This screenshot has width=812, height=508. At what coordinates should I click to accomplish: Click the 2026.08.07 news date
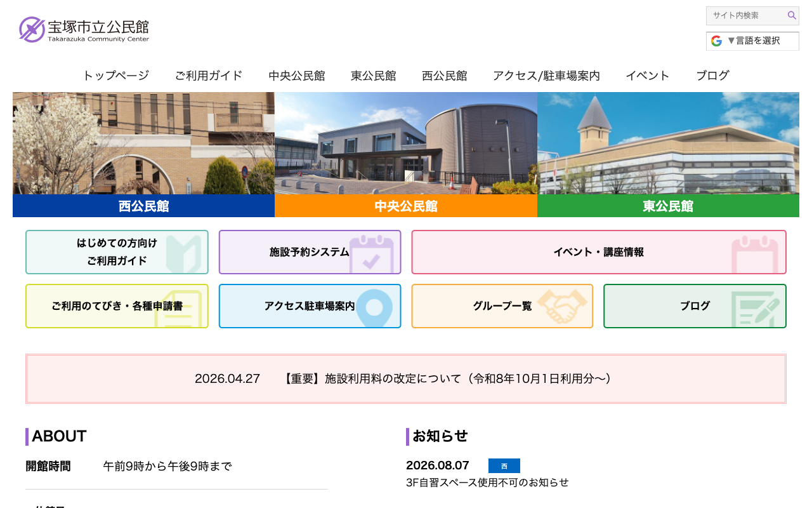438,465
